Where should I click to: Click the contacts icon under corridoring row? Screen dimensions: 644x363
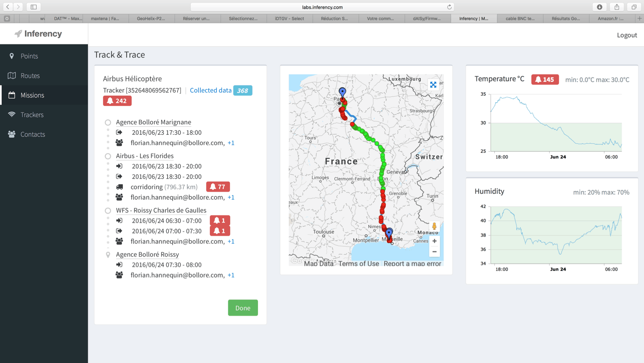click(119, 197)
